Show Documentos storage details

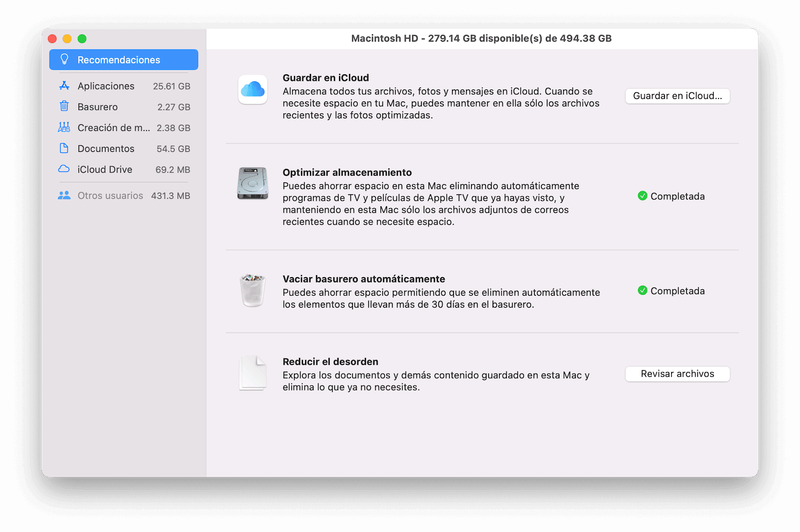pyautogui.click(x=123, y=148)
